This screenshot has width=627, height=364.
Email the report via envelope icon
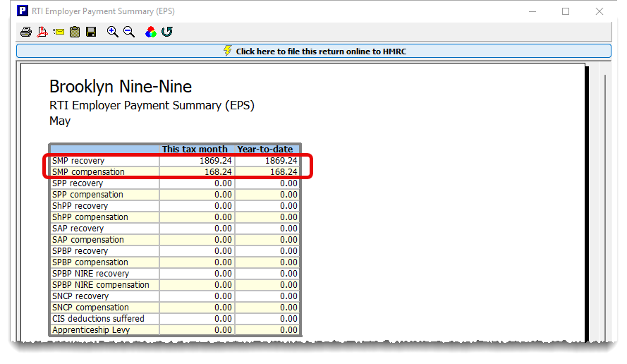tap(59, 32)
